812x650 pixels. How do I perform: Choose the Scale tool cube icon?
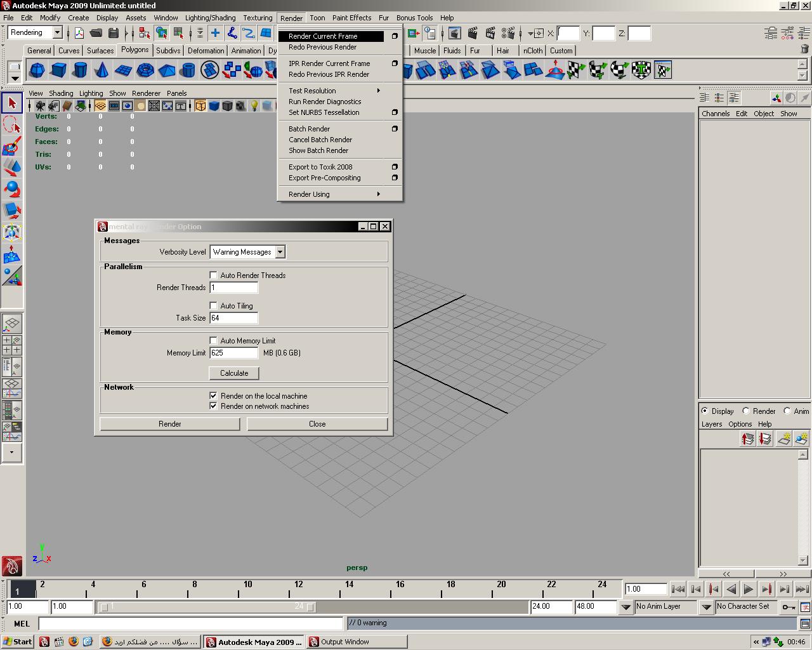[x=11, y=210]
